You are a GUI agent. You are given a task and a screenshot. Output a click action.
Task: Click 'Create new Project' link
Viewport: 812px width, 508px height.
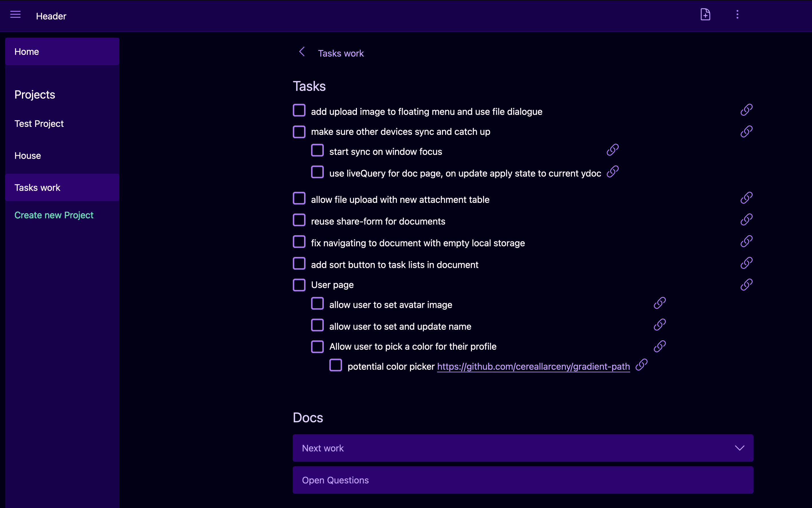tap(54, 215)
